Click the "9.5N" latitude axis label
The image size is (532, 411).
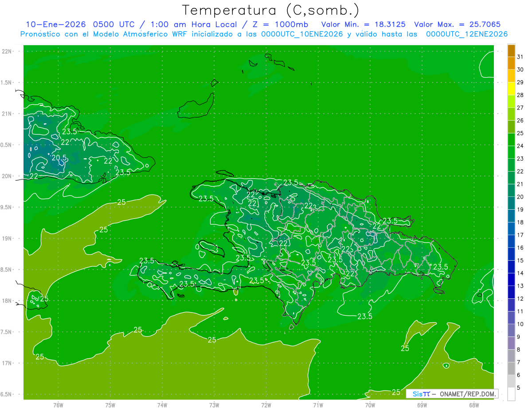coord(7,207)
